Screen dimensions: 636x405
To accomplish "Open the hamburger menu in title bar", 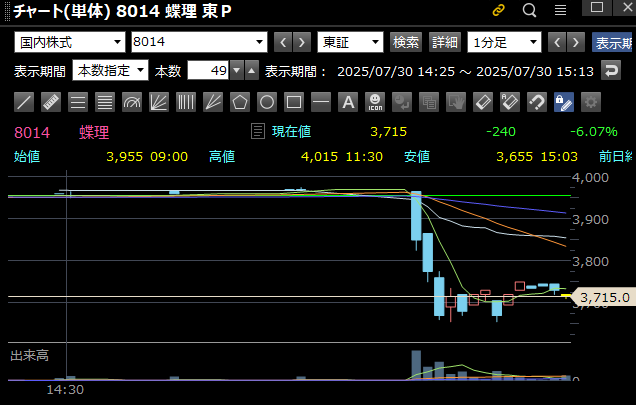I will click(561, 10).
